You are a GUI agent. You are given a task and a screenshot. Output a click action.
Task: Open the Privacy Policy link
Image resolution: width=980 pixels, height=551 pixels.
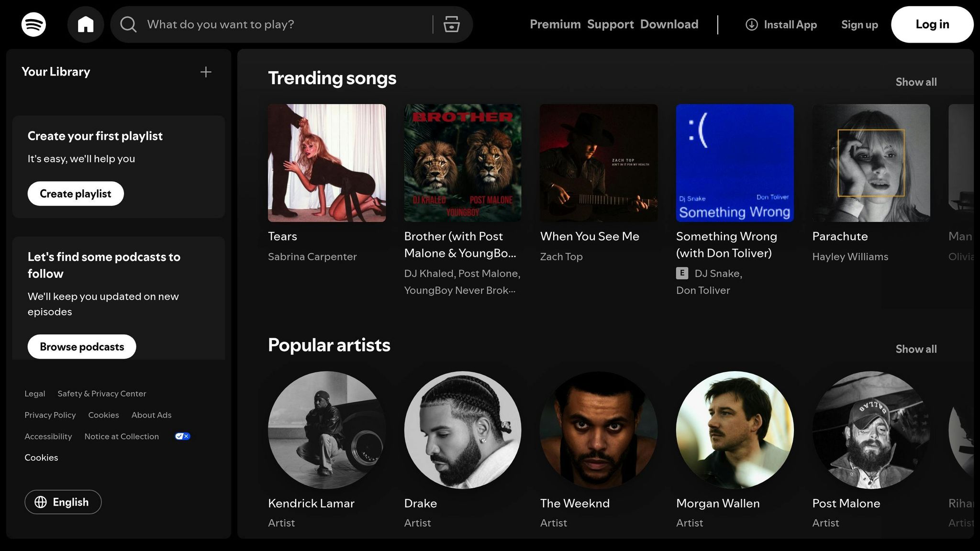click(x=50, y=415)
